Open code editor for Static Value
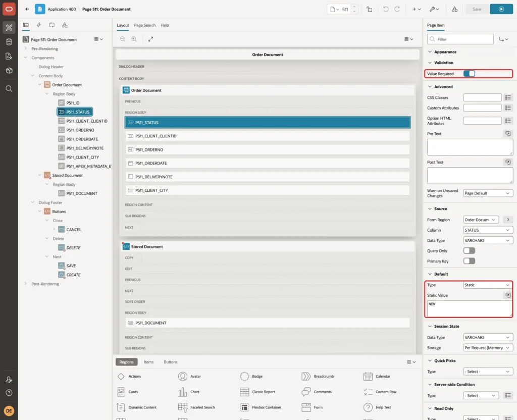The image size is (517, 420). point(508,295)
